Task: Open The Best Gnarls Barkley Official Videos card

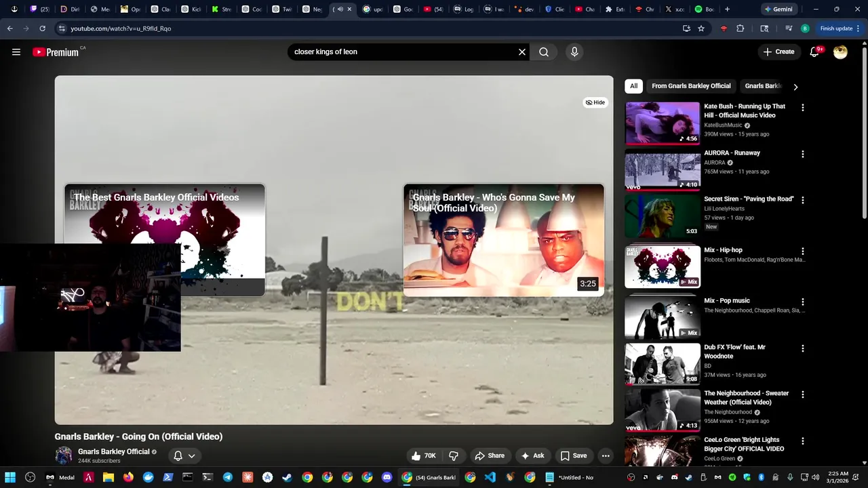Action: 165,239
